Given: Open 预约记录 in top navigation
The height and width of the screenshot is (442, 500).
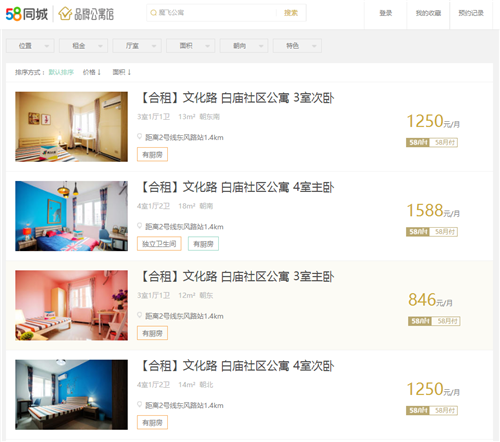Looking at the screenshot, I should click(x=471, y=13).
